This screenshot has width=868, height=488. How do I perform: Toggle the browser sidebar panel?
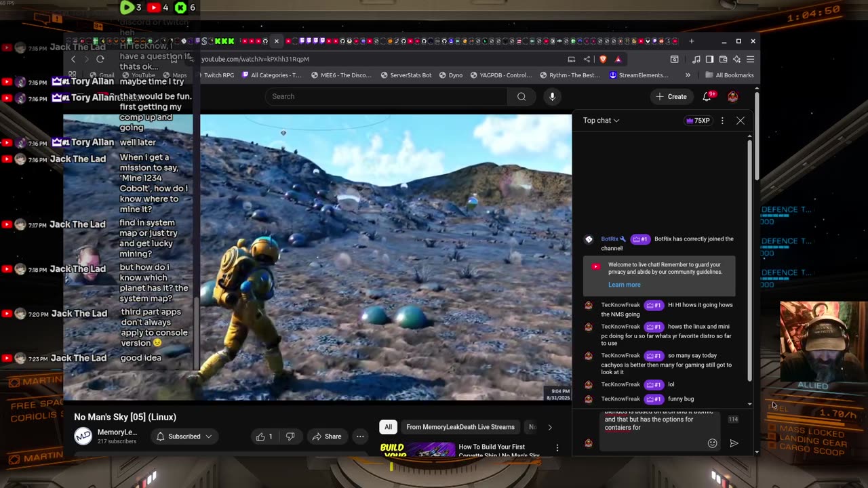click(x=709, y=59)
